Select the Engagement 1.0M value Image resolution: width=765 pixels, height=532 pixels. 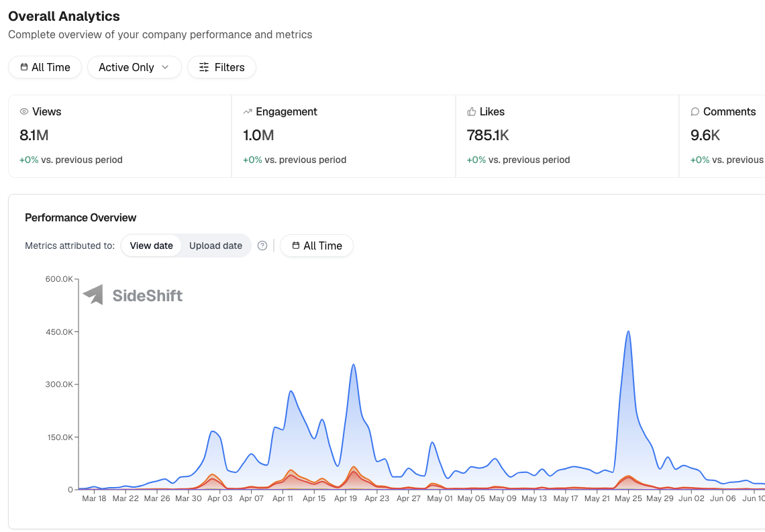(258, 135)
